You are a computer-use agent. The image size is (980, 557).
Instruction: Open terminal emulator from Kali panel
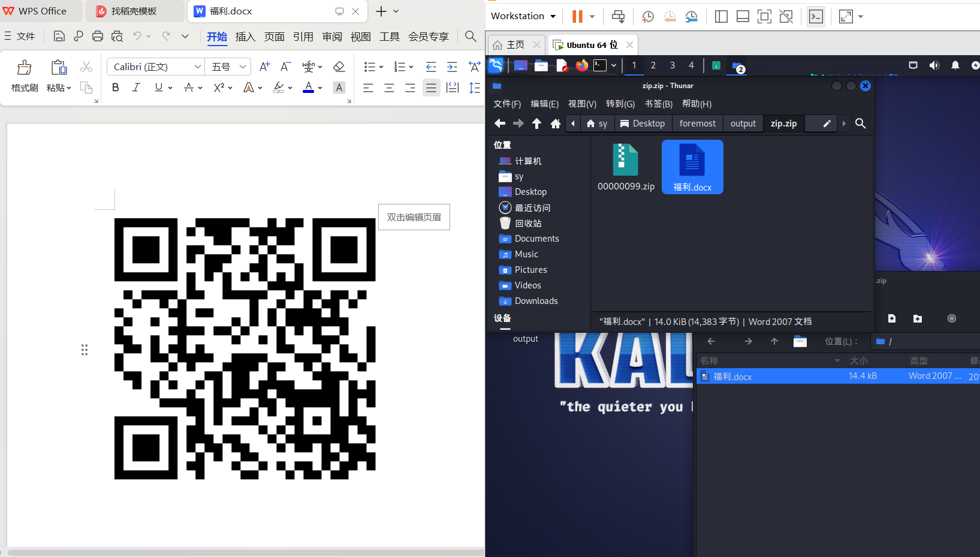pos(600,65)
